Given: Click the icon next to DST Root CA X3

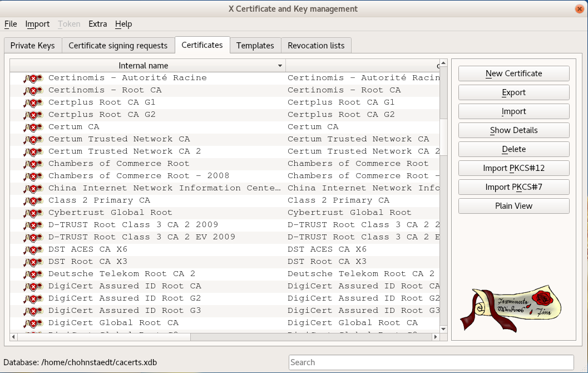Looking at the screenshot, I should (x=33, y=262).
